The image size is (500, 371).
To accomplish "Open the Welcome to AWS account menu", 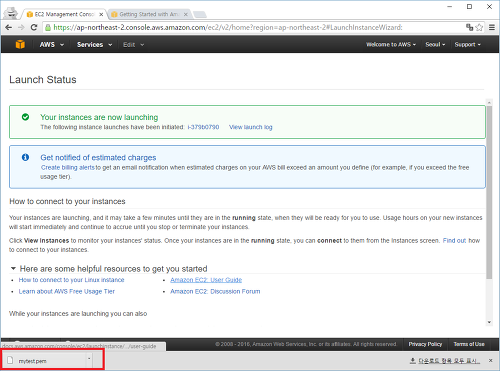I will [x=391, y=44].
